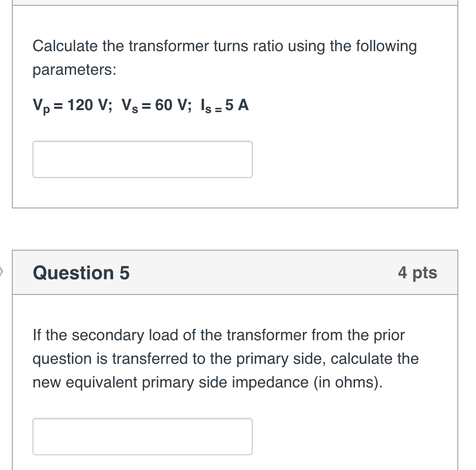This screenshot has height=470, width=476.
Task: Click the 4 pts label
Action: (x=417, y=273)
